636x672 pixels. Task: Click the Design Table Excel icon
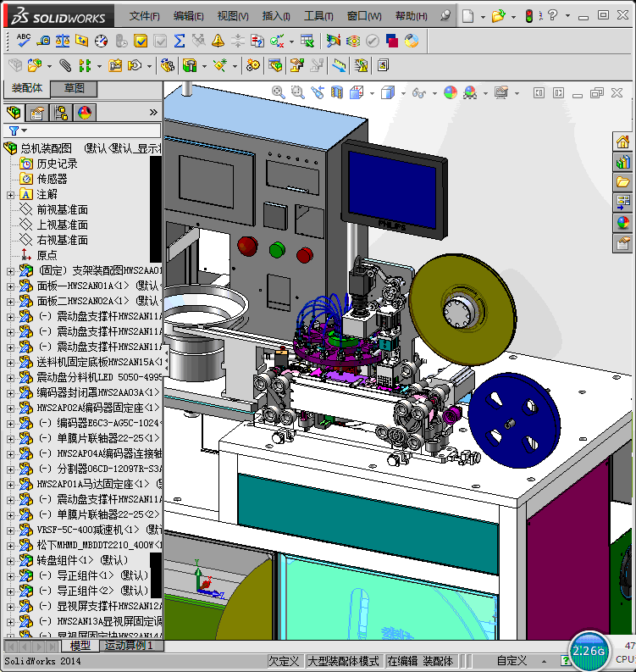coord(307,42)
